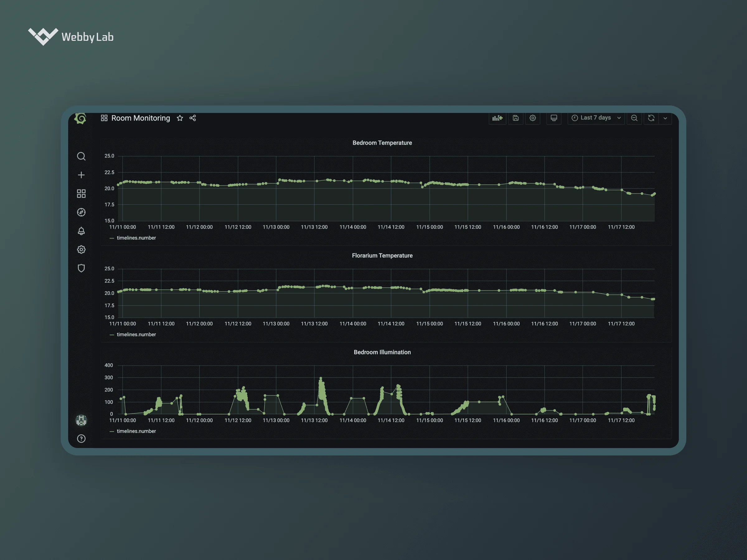747x560 pixels.
Task: Cycle view mode with the monitor icon
Action: [x=554, y=118]
